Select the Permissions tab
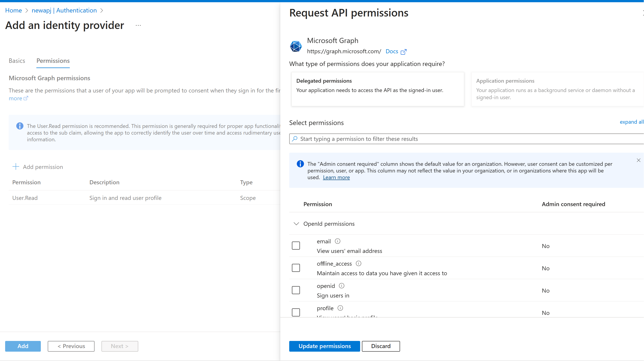Screen dimensions: 644x361 click(53, 61)
